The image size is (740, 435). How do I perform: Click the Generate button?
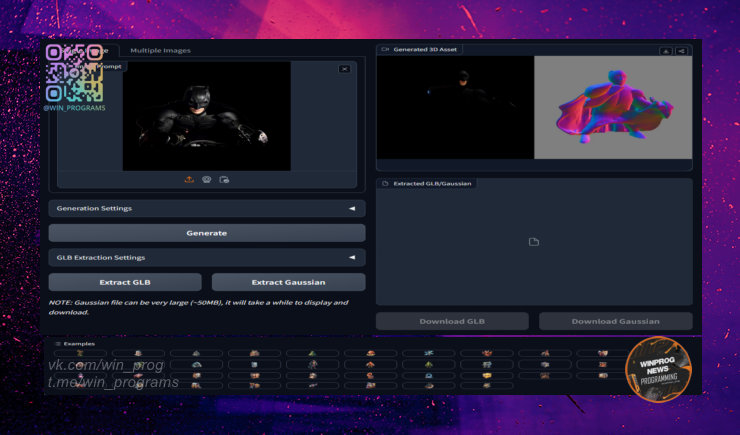[207, 233]
